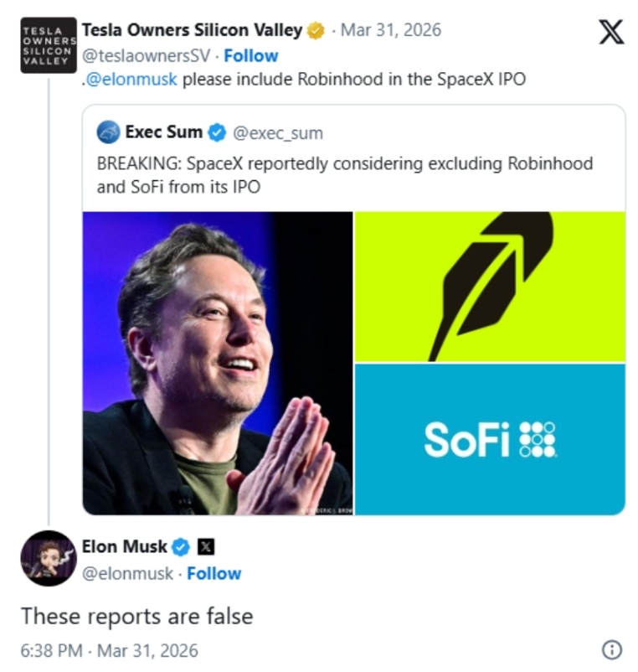This screenshot has width=638, height=672.
Task: Follow the @teslaownersSV account
Action: point(250,56)
